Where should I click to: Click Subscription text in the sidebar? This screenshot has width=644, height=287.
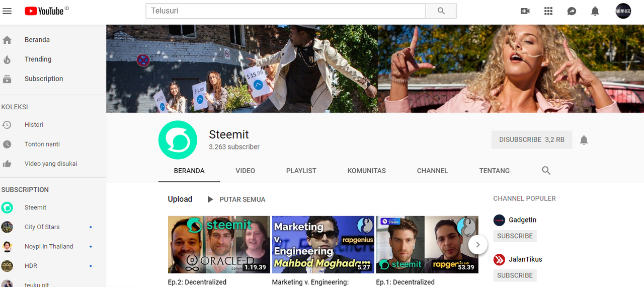click(x=44, y=79)
